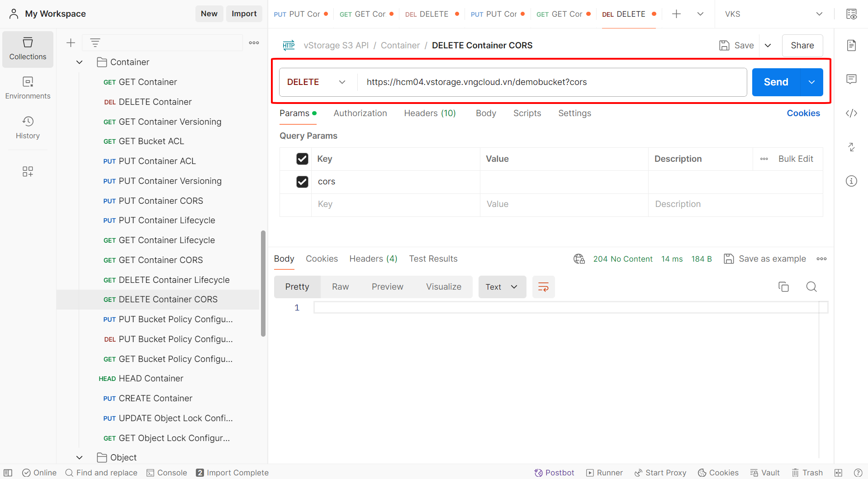Search the response with magnifier icon
Viewport: 868px width, 479px height.
tap(811, 286)
